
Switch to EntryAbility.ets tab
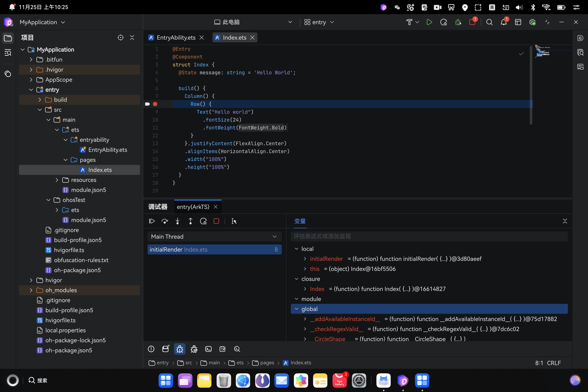point(176,38)
